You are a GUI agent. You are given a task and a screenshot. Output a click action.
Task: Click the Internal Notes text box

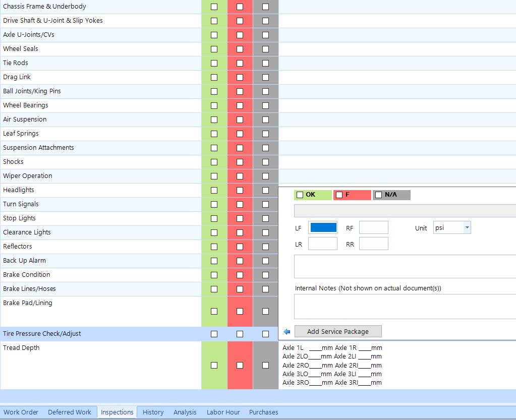point(404,307)
